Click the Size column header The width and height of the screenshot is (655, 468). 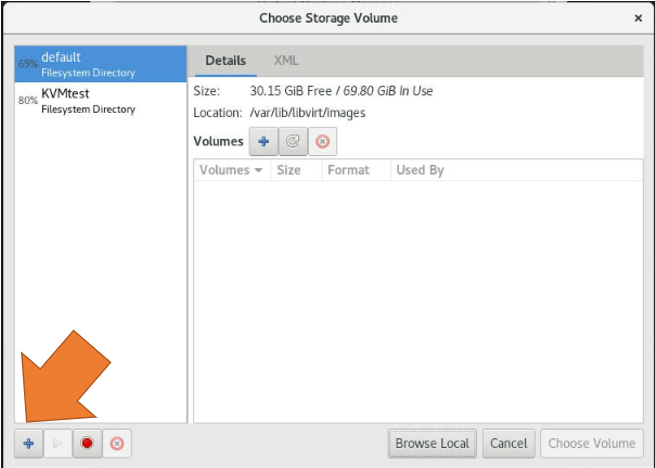[289, 170]
